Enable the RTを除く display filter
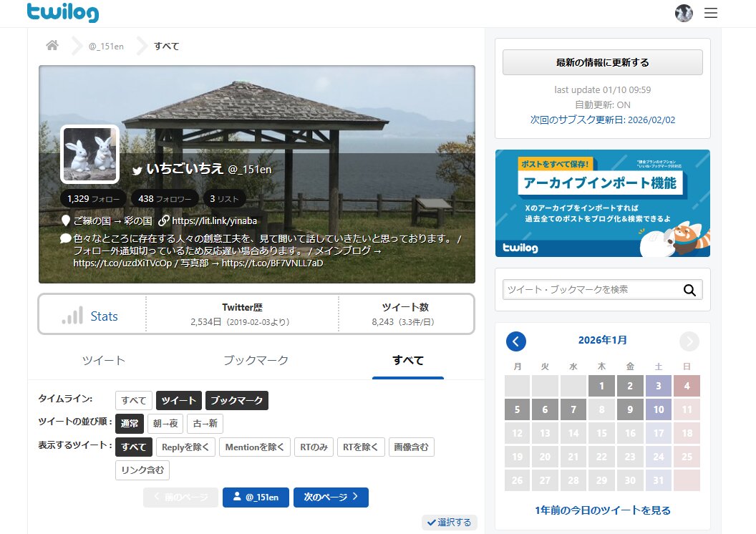This screenshot has height=534, width=756. [x=361, y=447]
